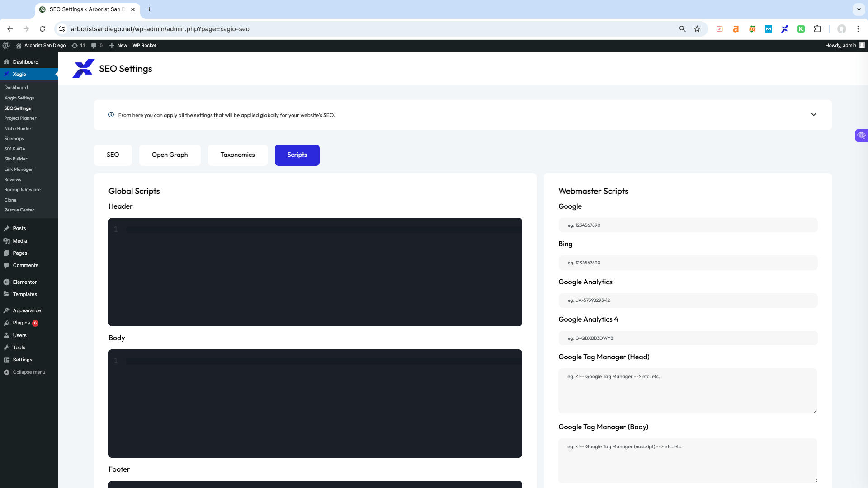Open Clone submenu item

pyautogui.click(x=10, y=200)
